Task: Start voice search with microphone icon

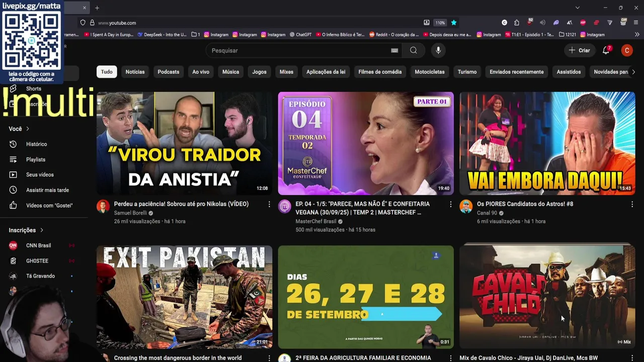Action: pos(438,50)
